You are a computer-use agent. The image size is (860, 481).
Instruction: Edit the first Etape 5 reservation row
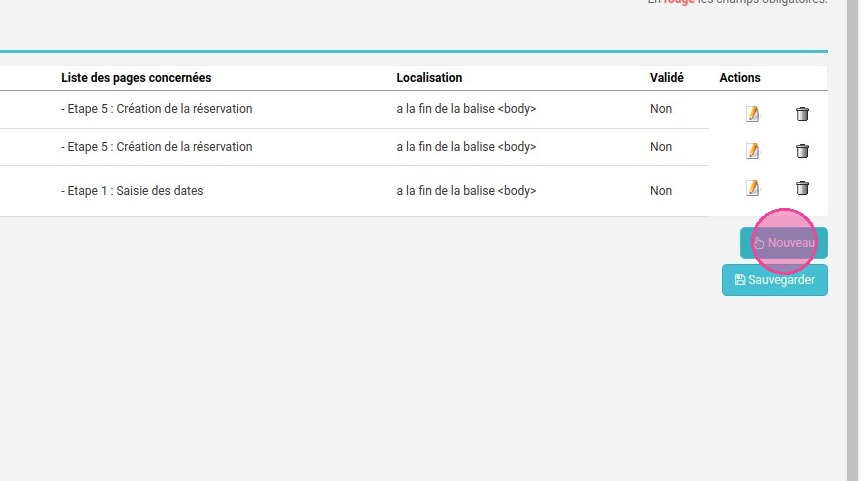(x=752, y=114)
